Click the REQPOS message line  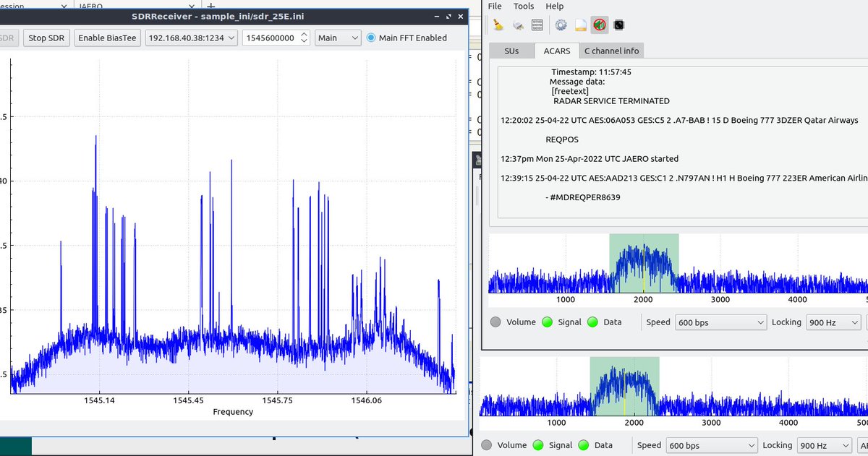(x=562, y=139)
